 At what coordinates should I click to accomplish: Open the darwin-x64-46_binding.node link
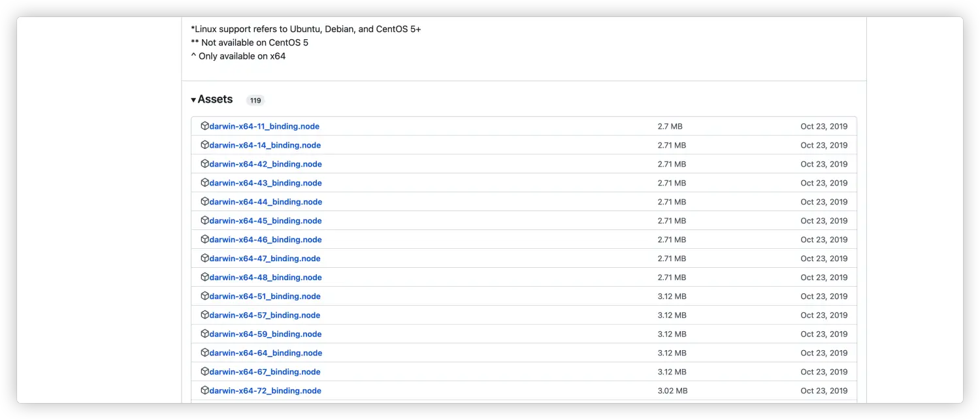coord(265,240)
